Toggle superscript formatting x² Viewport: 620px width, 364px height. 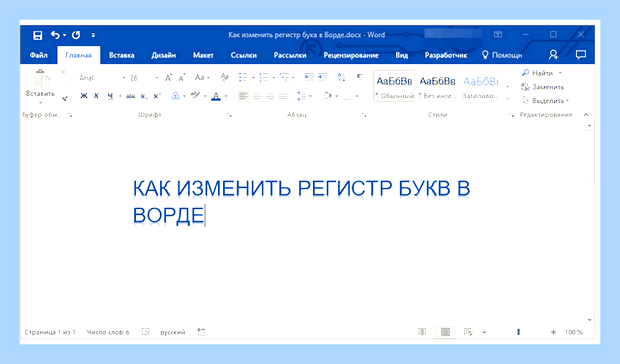[x=157, y=96]
